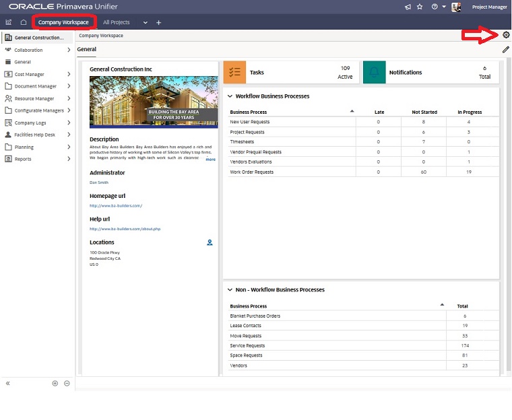The height and width of the screenshot is (420, 512).
Task: Click the Cost Manager dollar icon
Action: tap(9, 74)
